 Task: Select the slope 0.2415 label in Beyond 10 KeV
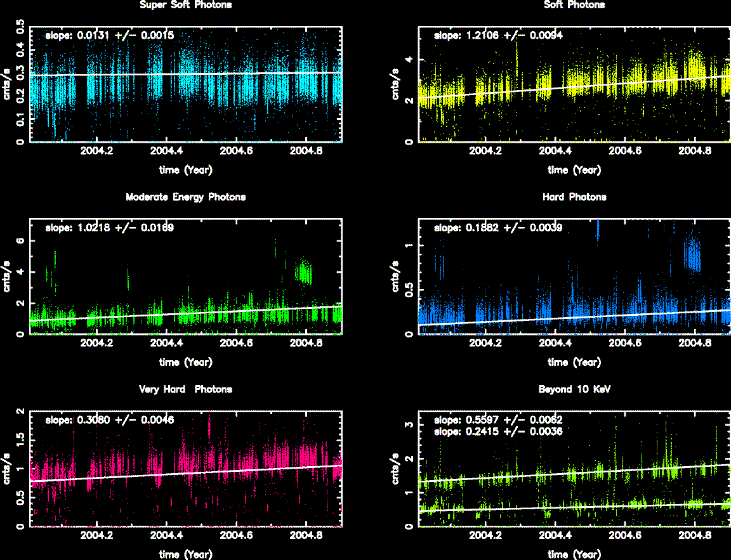coord(497,431)
